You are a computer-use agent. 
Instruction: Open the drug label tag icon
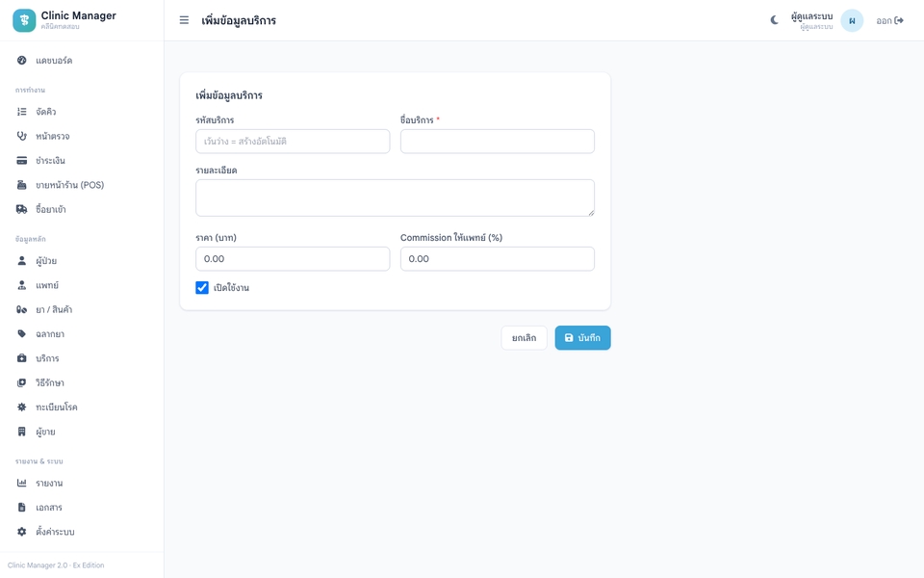point(22,334)
